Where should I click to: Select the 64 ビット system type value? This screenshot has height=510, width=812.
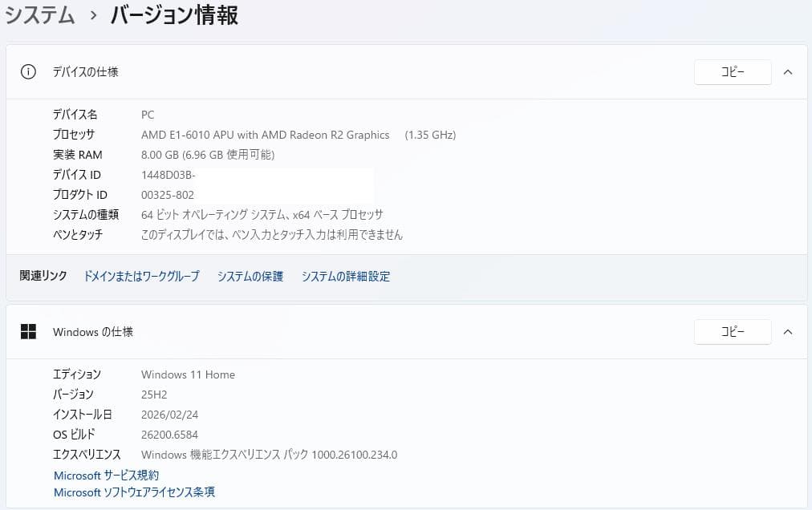262,214
